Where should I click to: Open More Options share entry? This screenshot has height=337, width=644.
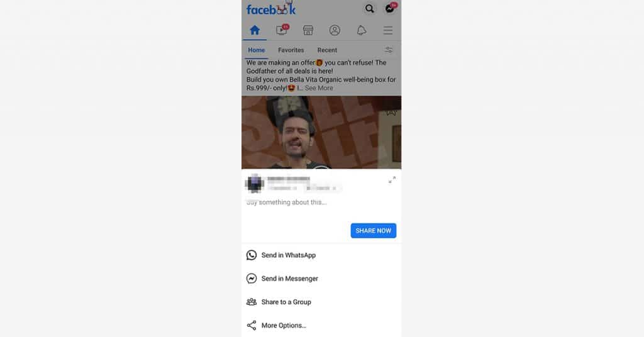coord(321,326)
